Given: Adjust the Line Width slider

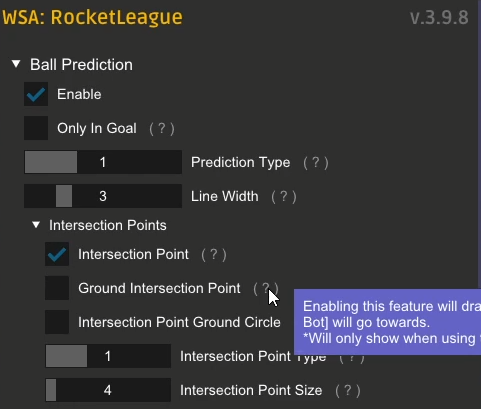Looking at the screenshot, I should (x=103, y=196).
